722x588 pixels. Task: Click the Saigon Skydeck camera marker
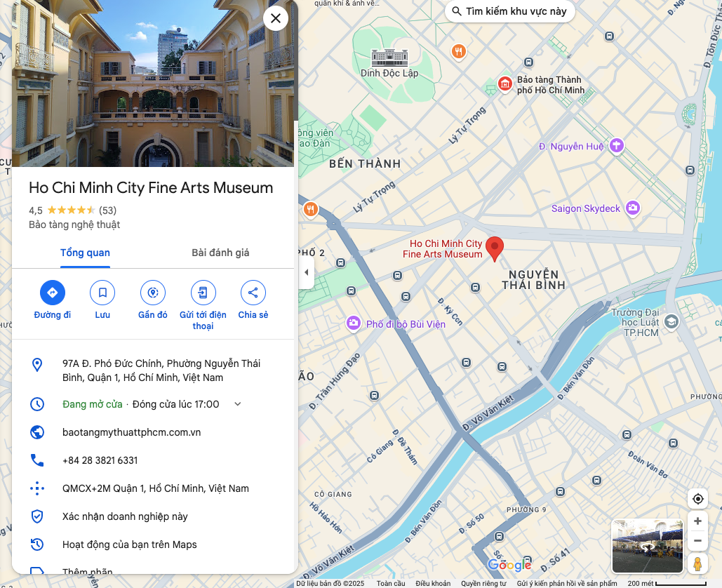click(633, 208)
